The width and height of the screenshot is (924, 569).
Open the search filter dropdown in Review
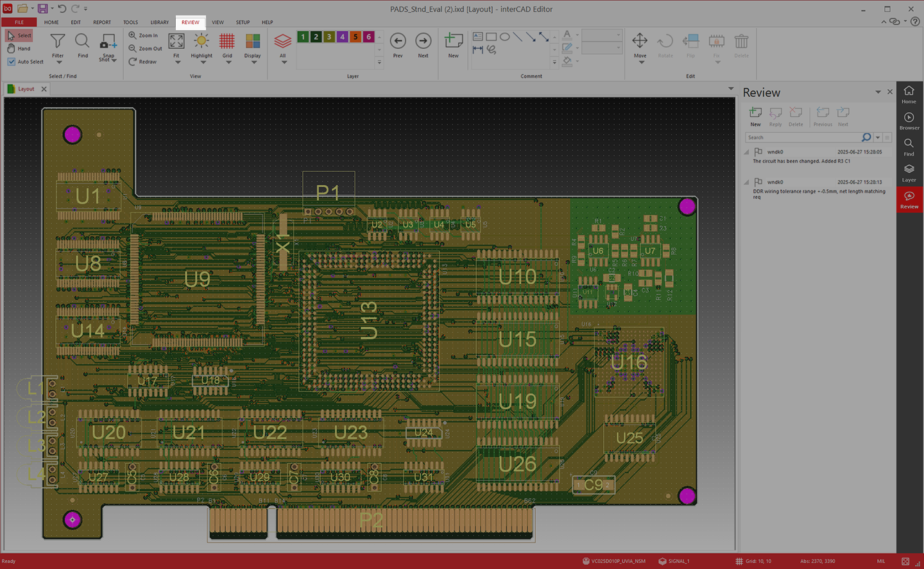tap(878, 137)
